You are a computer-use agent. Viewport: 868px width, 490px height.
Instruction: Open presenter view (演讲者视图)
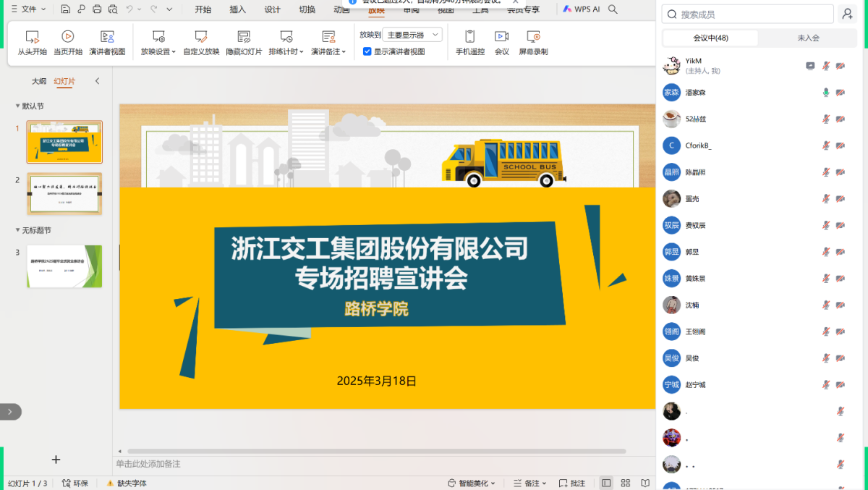coord(107,43)
